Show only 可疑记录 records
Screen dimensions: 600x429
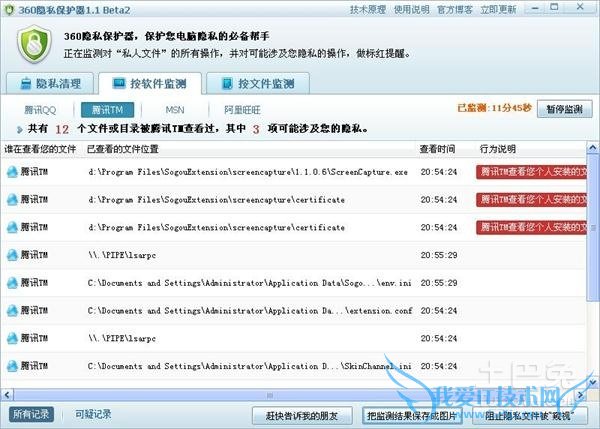pyautogui.click(x=93, y=414)
